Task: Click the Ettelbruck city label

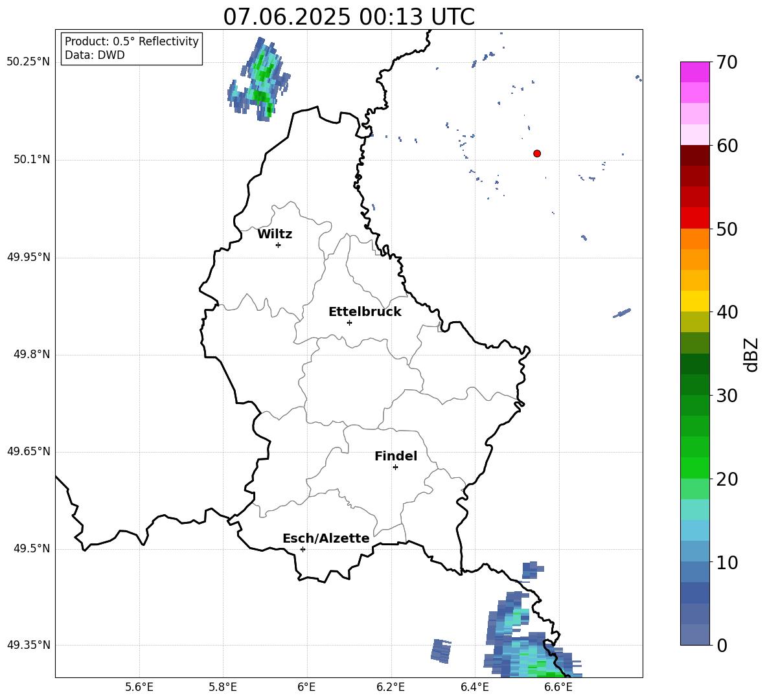Action: click(x=365, y=312)
